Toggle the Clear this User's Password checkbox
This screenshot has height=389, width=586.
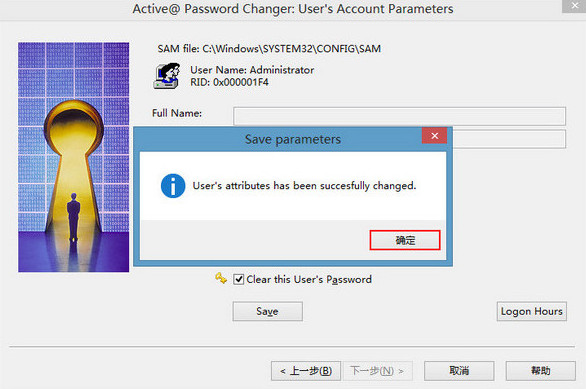238,279
